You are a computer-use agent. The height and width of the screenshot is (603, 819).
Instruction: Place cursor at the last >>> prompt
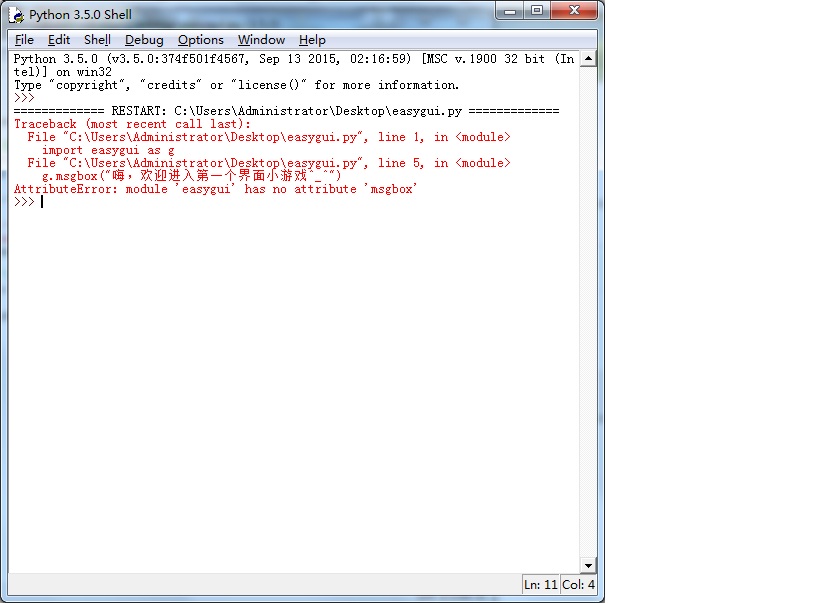[42, 202]
